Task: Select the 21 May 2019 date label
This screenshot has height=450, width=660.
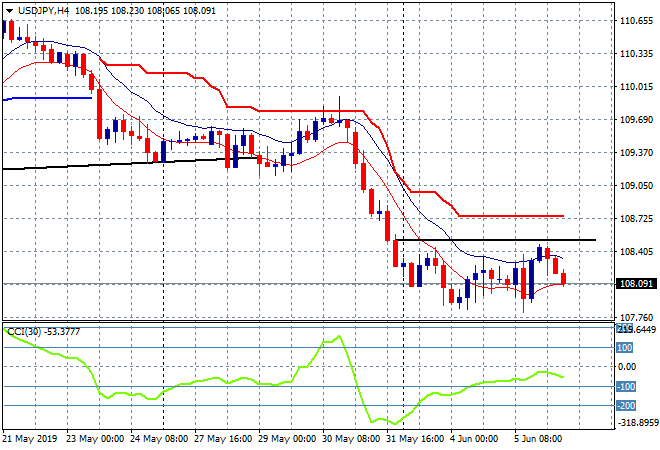Action: pyautogui.click(x=29, y=439)
